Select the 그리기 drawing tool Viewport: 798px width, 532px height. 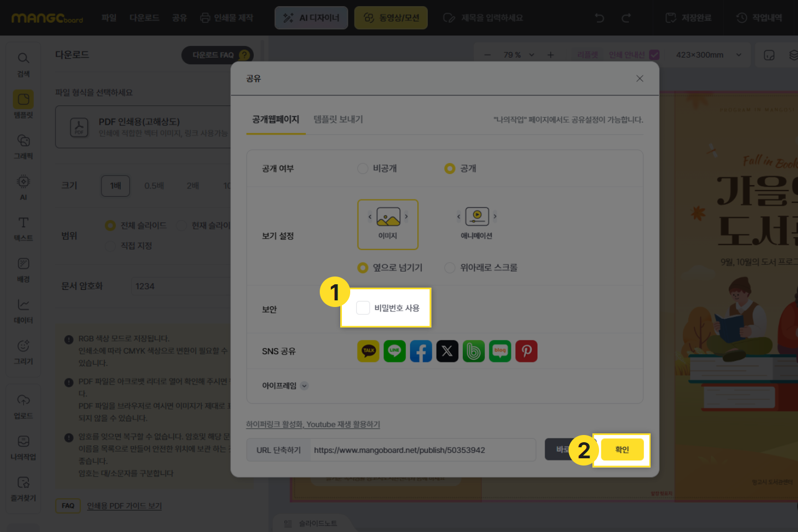click(23, 351)
